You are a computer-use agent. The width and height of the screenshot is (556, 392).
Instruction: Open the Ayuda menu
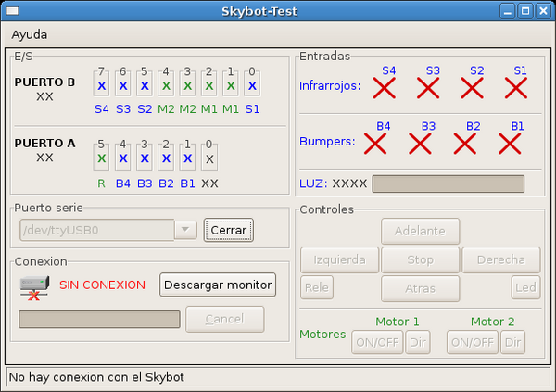click(x=29, y=34)
